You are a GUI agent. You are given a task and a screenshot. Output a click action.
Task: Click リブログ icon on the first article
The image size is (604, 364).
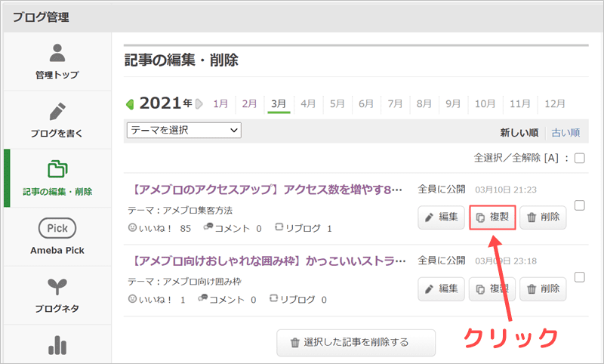point(279,227)
